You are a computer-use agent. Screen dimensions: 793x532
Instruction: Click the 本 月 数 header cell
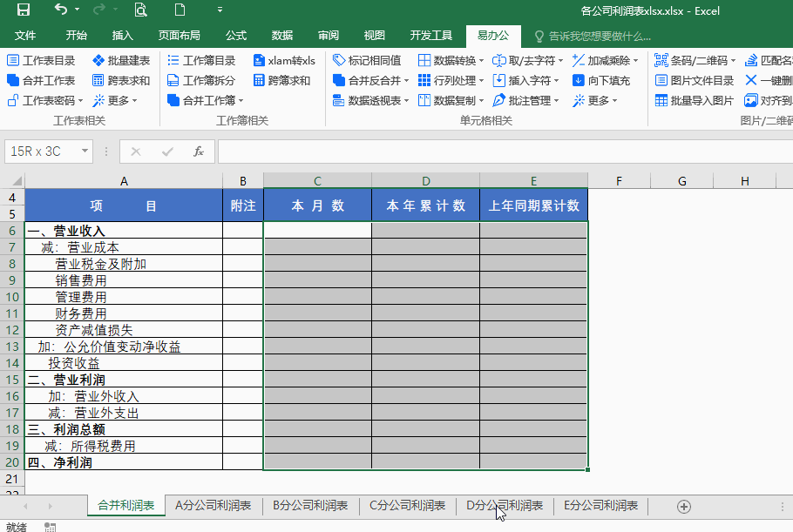(317, 205)
